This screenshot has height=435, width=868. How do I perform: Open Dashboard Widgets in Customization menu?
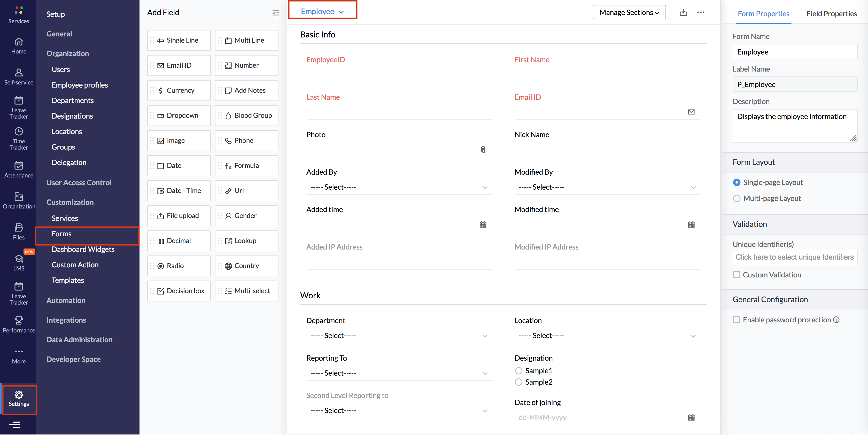pyautogui.click(x=83, y=249)
